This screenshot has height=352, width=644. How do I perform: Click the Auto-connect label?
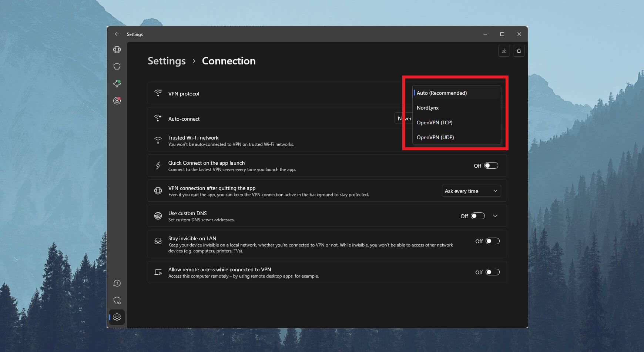(184, 119)
